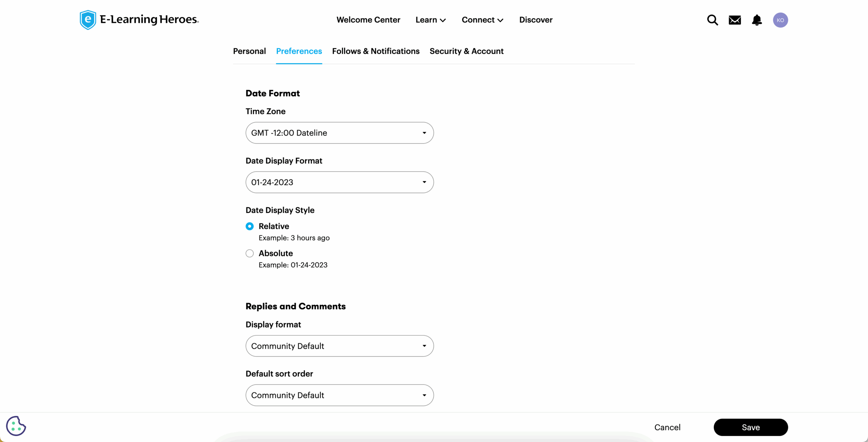Select the Absolute date style
Screen dimensions: 868x442
(250, 253)
